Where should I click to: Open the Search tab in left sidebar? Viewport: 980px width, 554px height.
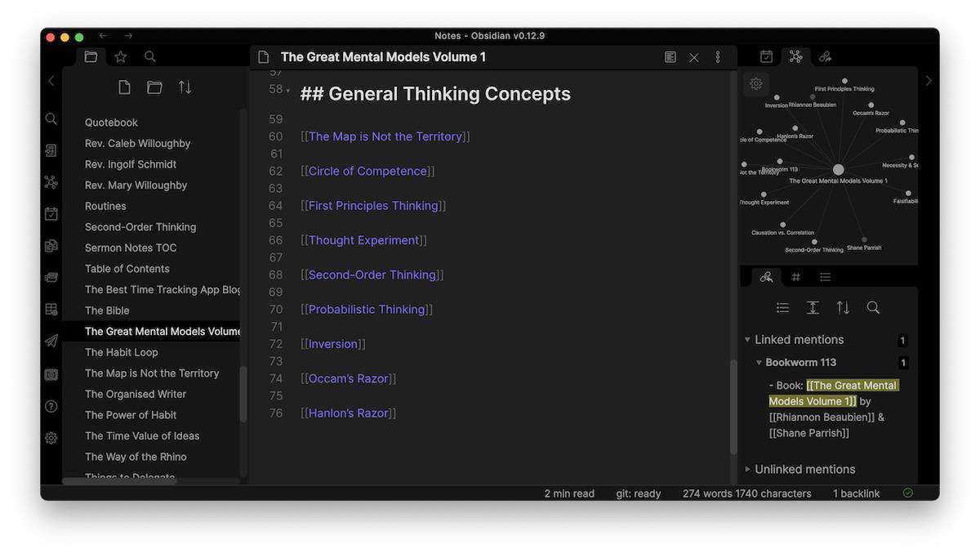150,57
